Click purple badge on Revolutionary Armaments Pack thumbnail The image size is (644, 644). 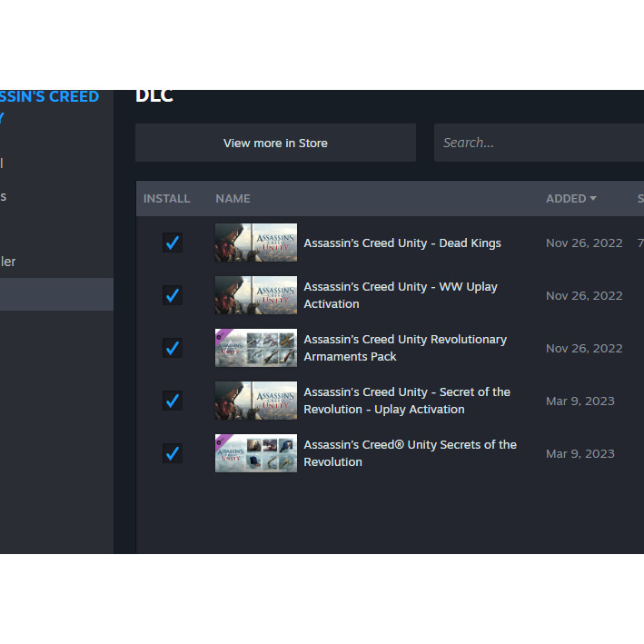coord(221,335)
